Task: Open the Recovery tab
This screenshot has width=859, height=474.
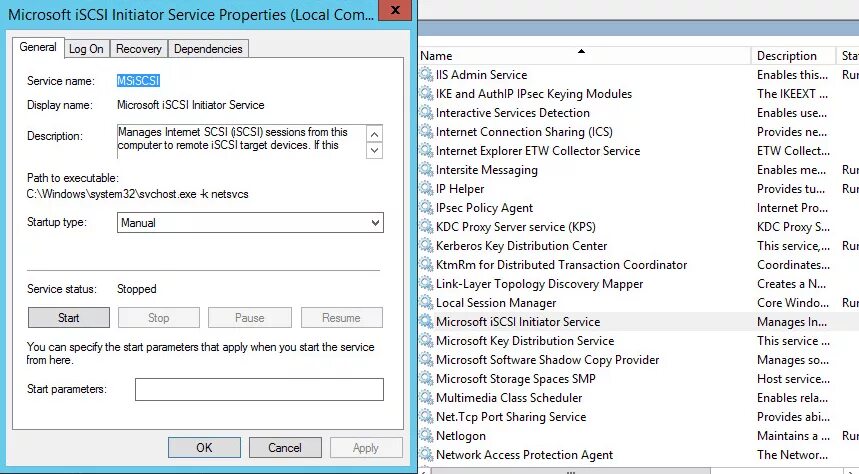Action: point(139,49)
